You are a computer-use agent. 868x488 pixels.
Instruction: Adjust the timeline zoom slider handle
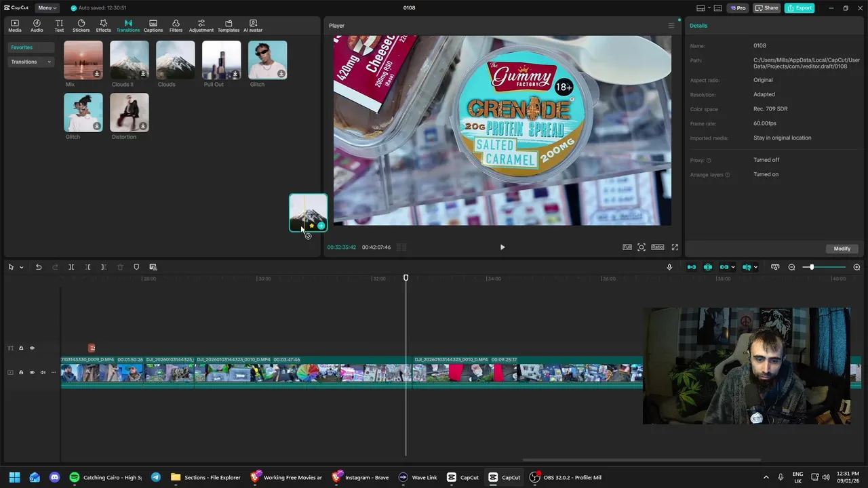(x=812, y=267)
